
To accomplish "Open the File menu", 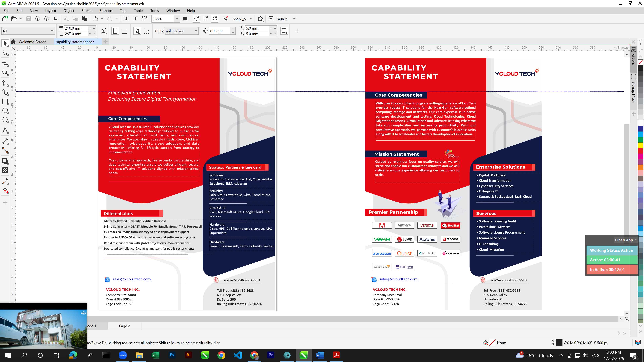I will pos(6,11).
